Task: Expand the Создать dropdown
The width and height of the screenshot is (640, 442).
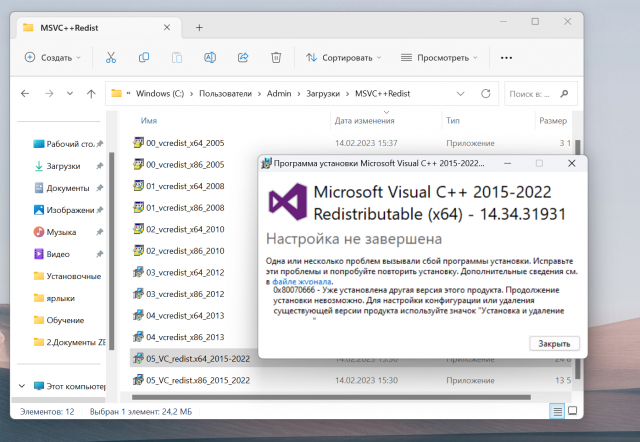Action: 52,58
